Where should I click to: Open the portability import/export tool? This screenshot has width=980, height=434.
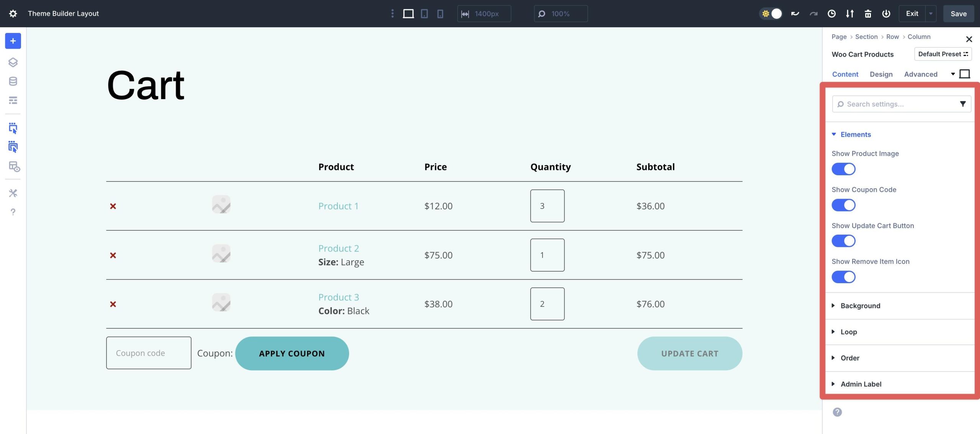849,13
